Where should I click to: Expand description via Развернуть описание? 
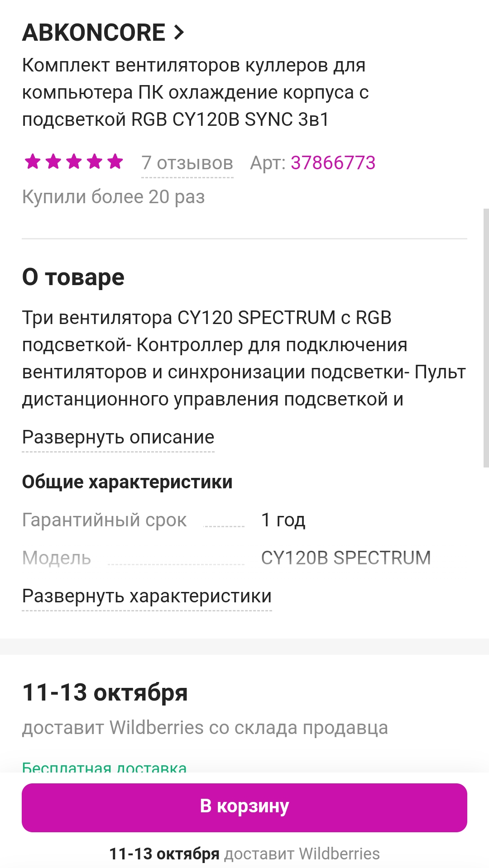click(118, 438)
